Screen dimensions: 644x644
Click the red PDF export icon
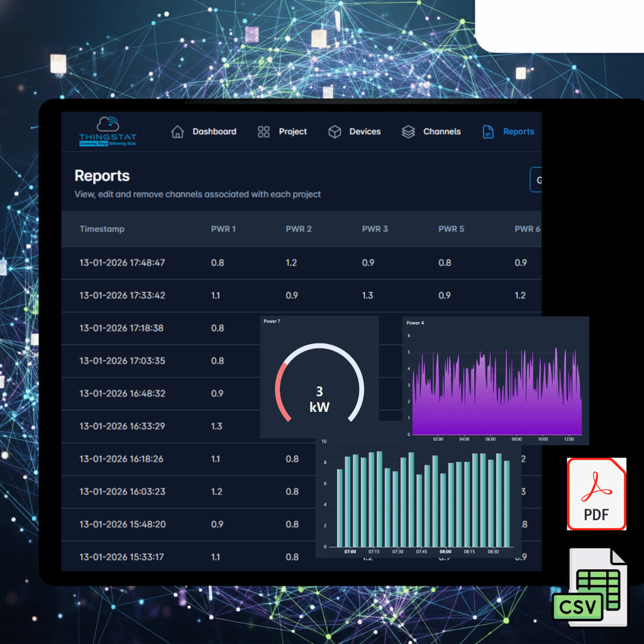(596, 494)
